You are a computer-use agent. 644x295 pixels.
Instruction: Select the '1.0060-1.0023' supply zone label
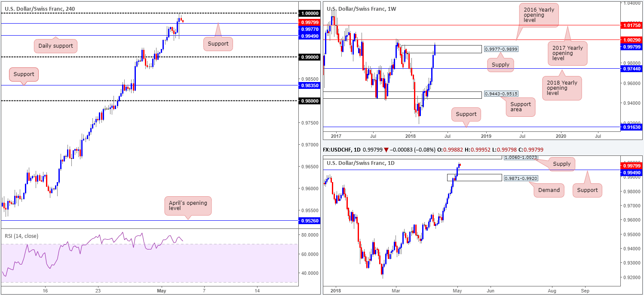521,157
